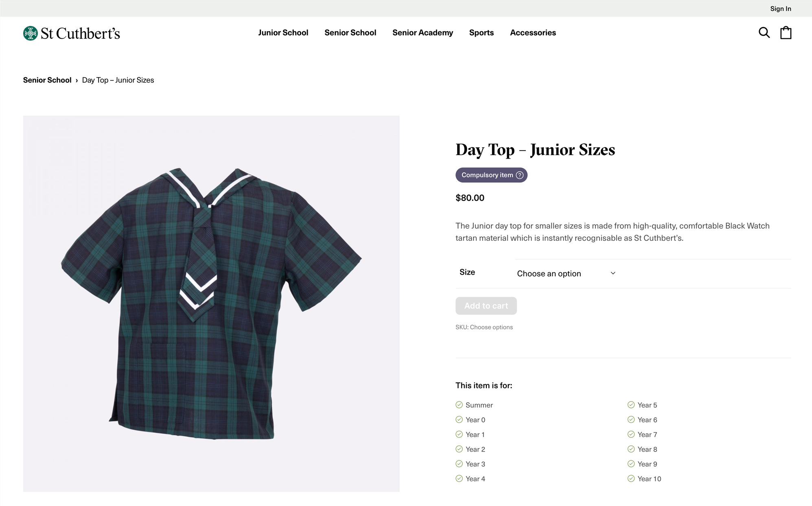The height and width of the screenshot is (506, 812).
Task: Select the Accessories menu tab
Action: [x=533, y=33]
